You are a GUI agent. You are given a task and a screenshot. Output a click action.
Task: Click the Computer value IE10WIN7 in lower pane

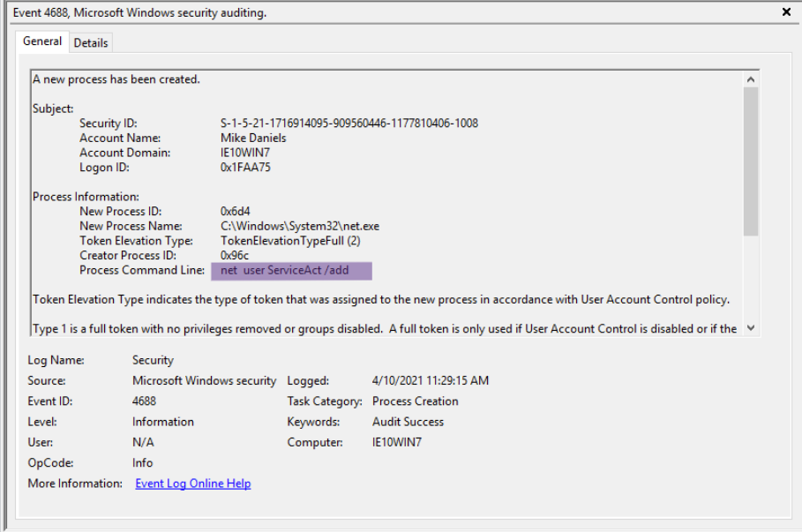pos(397,443)
